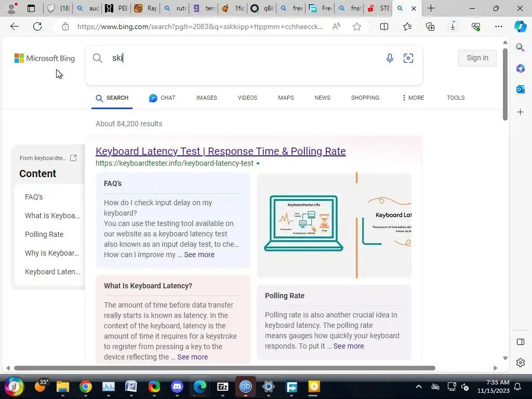Image resolution: width=532 pixels, height=399 pixels.
Task: Open tab actions menu icon
Action: tap(31, 8)
